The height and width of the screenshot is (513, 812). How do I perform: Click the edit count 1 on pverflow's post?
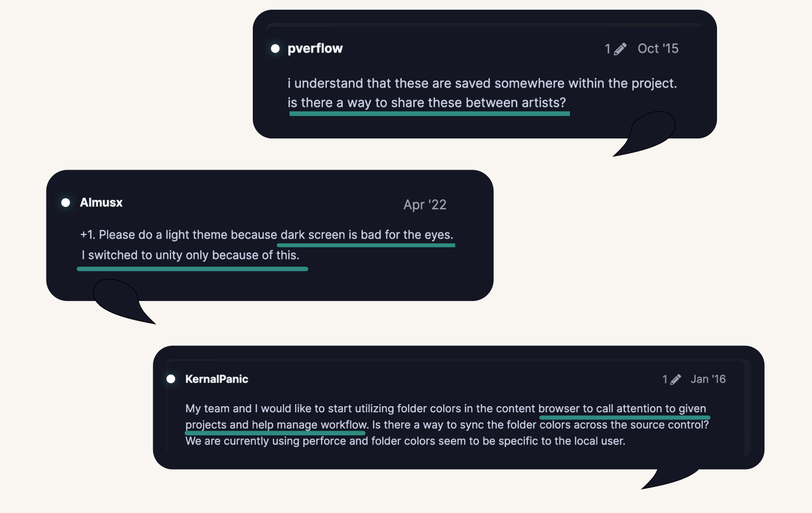point(608,49)
